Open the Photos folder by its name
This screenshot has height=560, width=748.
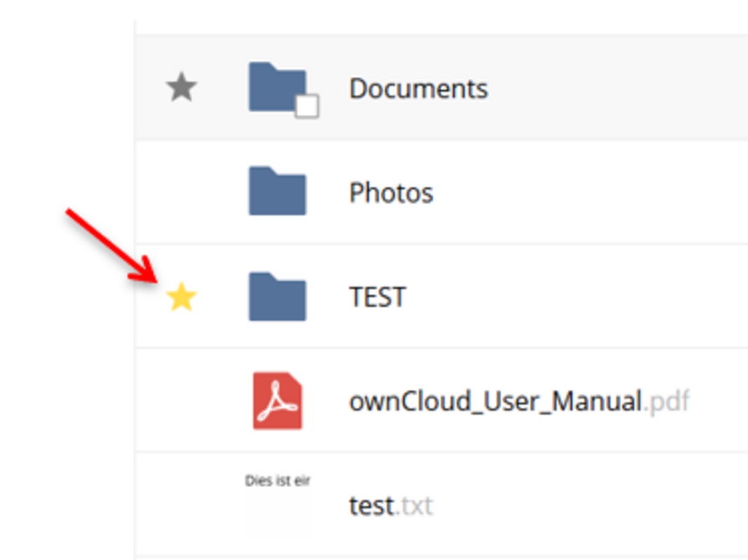point(391,192)
